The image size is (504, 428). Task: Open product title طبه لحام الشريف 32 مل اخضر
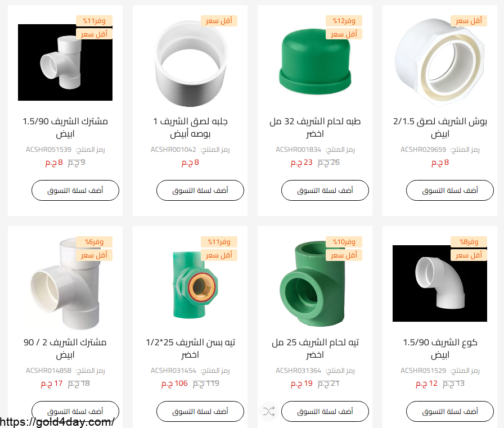tap(315, 127)
